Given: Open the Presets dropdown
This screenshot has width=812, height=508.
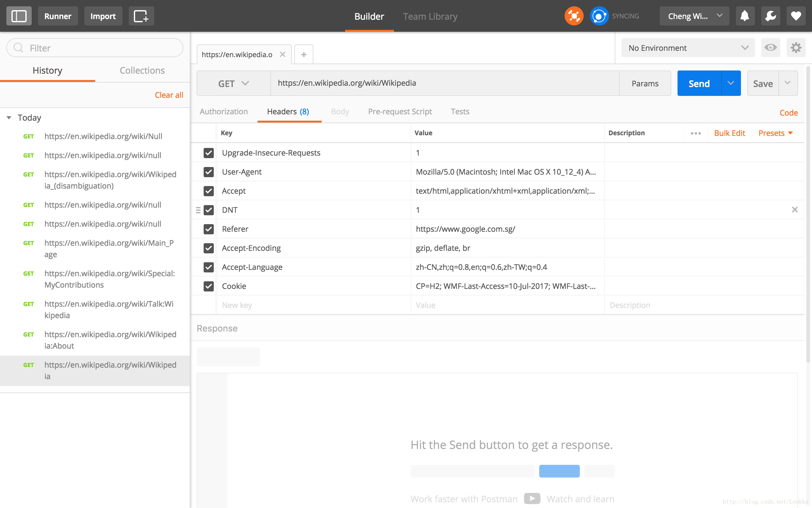Looking at the screenshot, I should pyautogui.click(x=776, y=133).
